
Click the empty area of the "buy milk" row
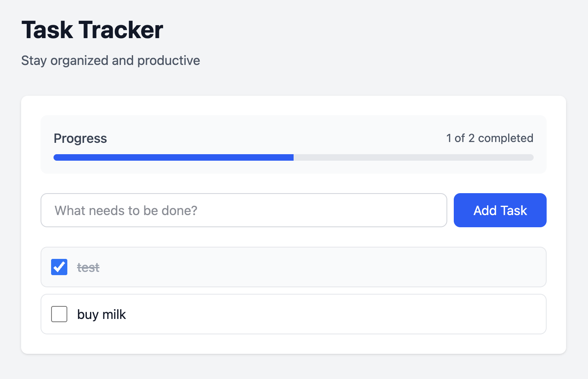coord(324,314)
